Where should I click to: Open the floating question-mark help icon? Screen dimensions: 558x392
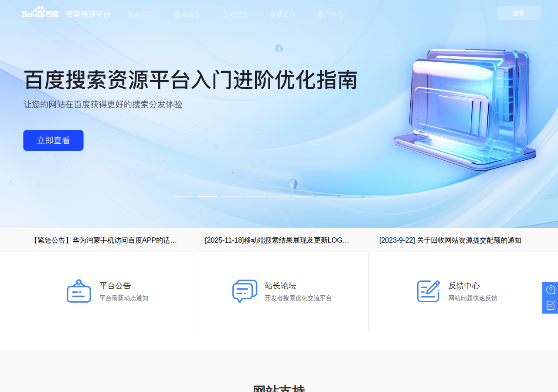tap(551, 290)
